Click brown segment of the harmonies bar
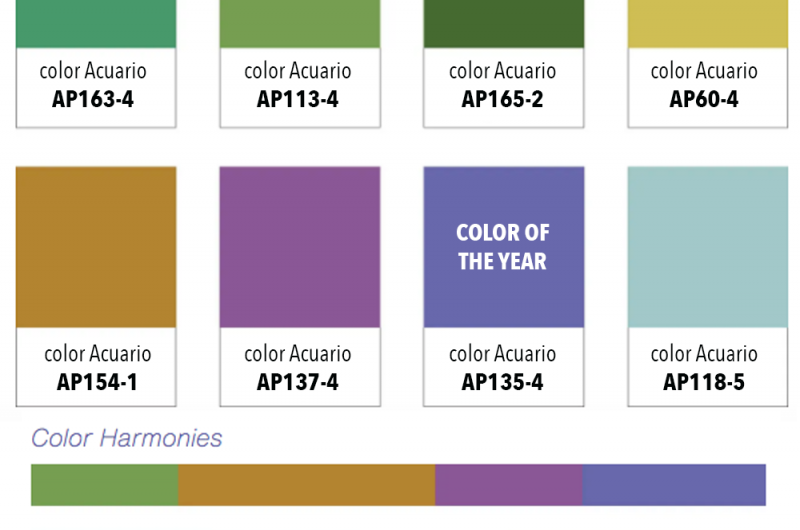The width and height of the screenshot is (800, 530). 306,485
